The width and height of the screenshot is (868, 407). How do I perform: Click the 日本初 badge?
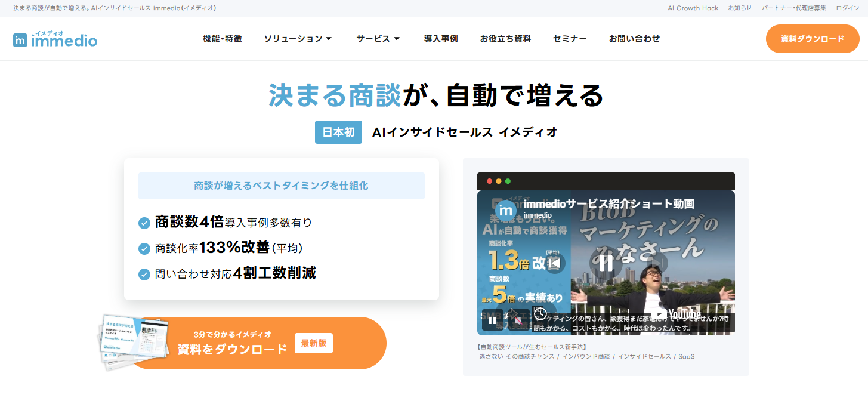point(338,132)
